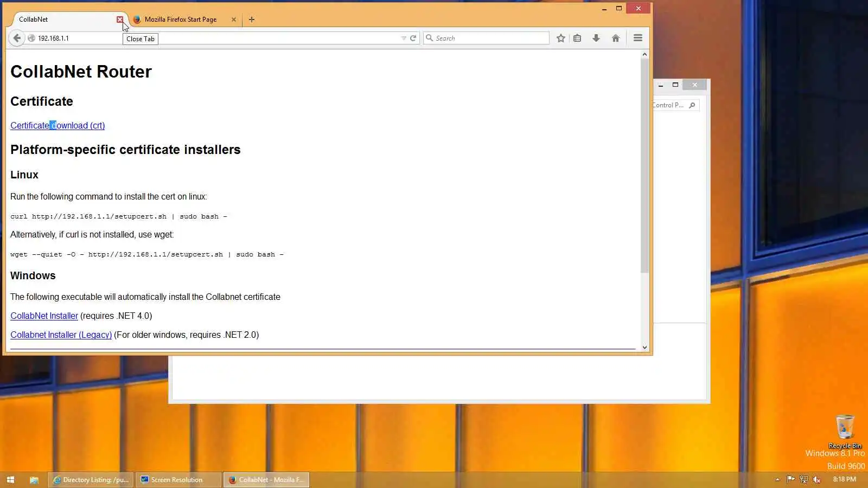Close the CollabNet tab
The height and width of the screenshot is (488, 868).
(x=120, y=20)
